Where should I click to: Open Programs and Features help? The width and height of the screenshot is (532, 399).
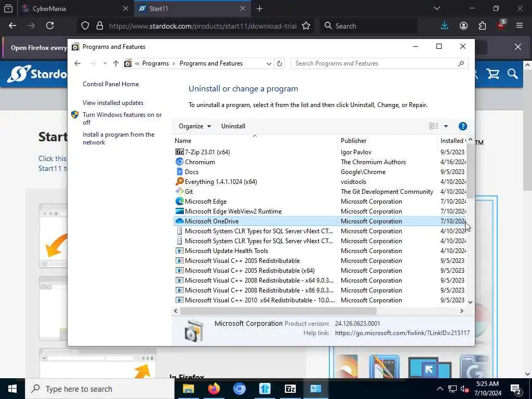[x=463, y=126]
